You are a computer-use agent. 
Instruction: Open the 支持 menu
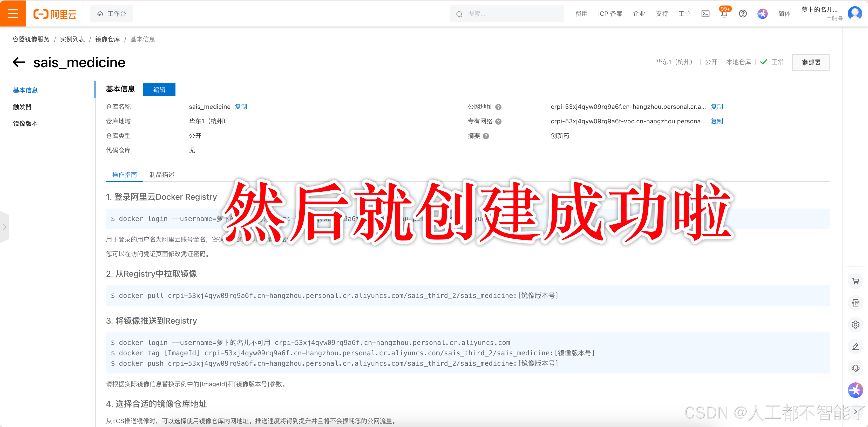click(662, 14)
